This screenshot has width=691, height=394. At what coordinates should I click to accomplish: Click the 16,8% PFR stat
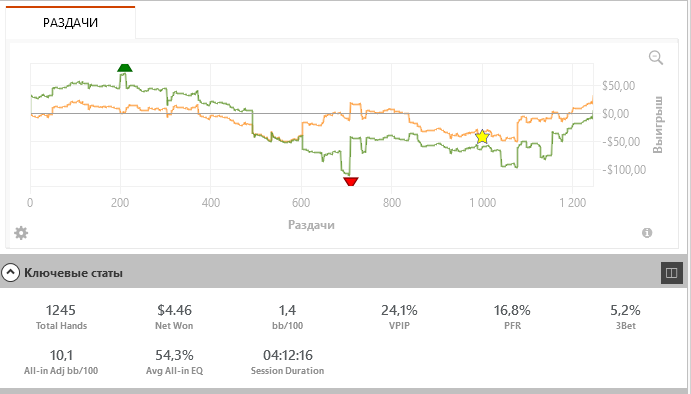[512, 317]
